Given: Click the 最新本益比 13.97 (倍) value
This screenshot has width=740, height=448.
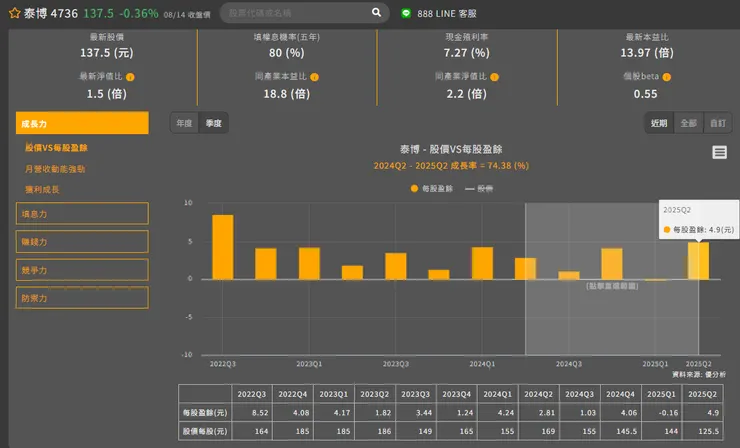Looking at the screenshot, I should [x=647, y=53].
